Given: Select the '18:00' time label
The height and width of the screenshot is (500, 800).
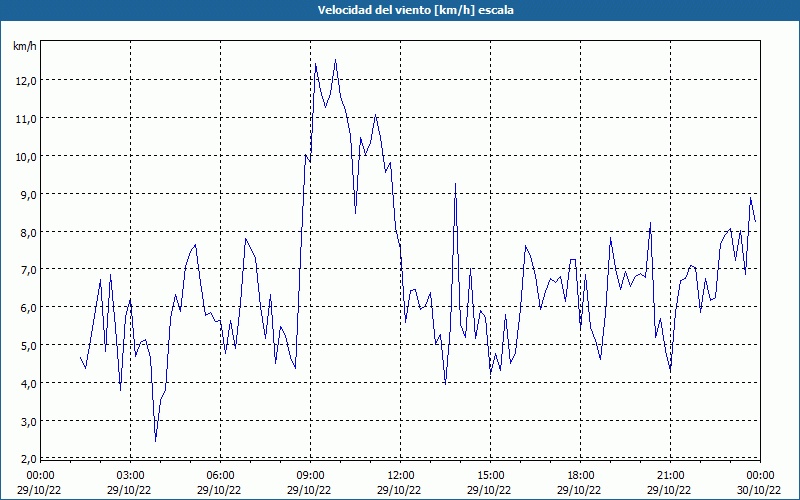Looking at the screenshot, I should [x=581, y=476].
